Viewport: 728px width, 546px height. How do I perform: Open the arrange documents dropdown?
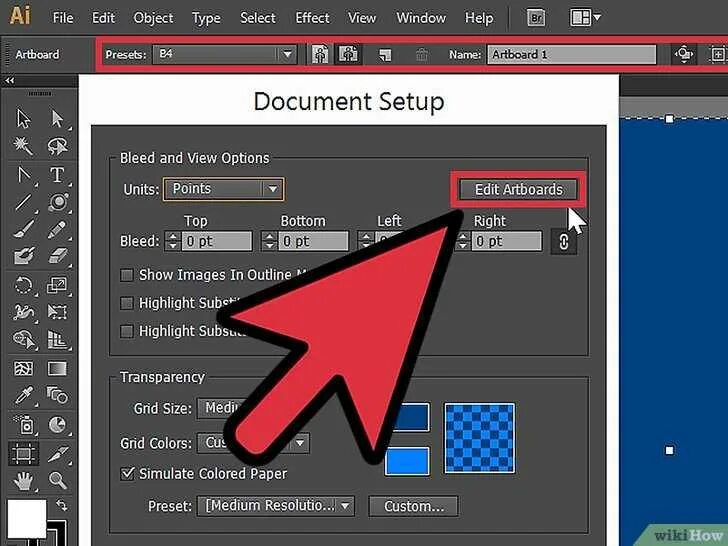(x=585, y=18)
